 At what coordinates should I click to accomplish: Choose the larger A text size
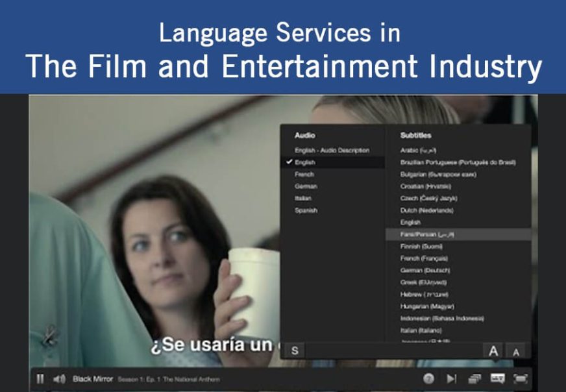pyautogui.click(x=493, y=351)
